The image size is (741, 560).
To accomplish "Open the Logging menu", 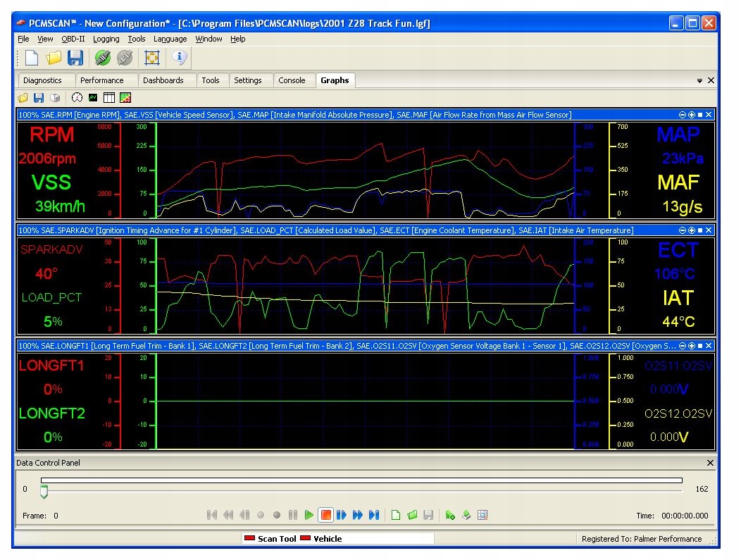I will click(106, 39).
